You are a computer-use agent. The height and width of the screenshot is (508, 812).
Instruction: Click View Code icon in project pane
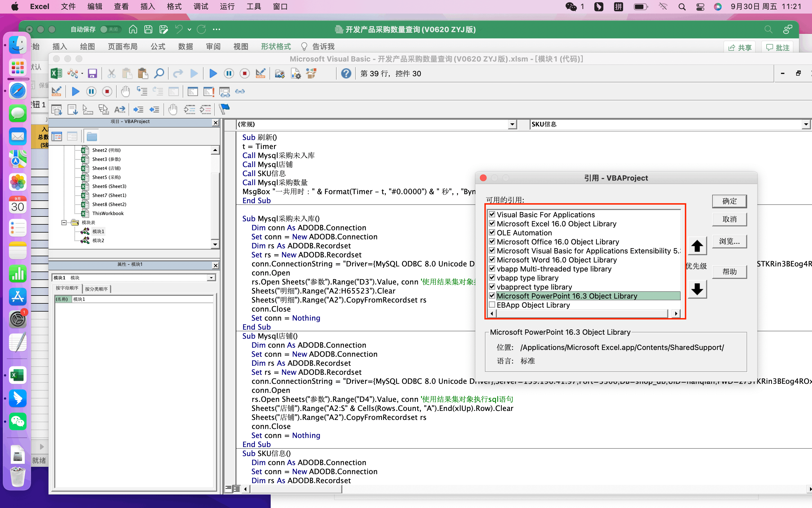pyautogui.click(x=57, y=136)
